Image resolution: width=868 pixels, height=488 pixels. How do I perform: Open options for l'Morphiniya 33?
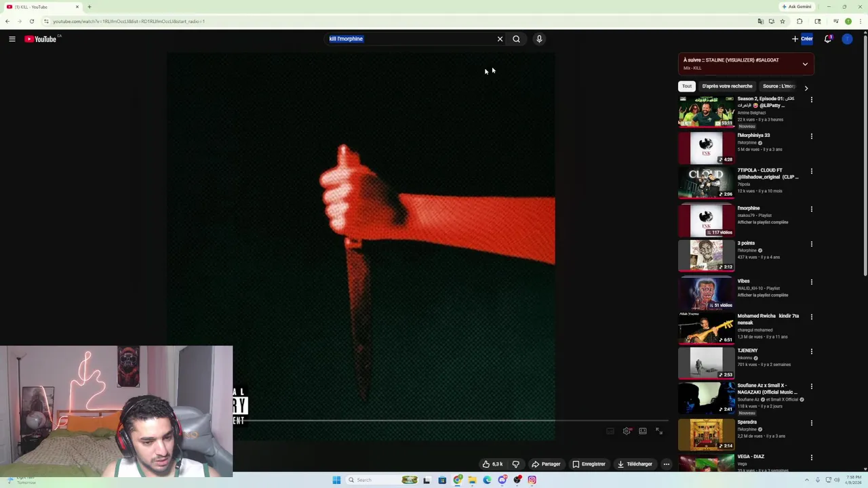(x=811, y=136)
